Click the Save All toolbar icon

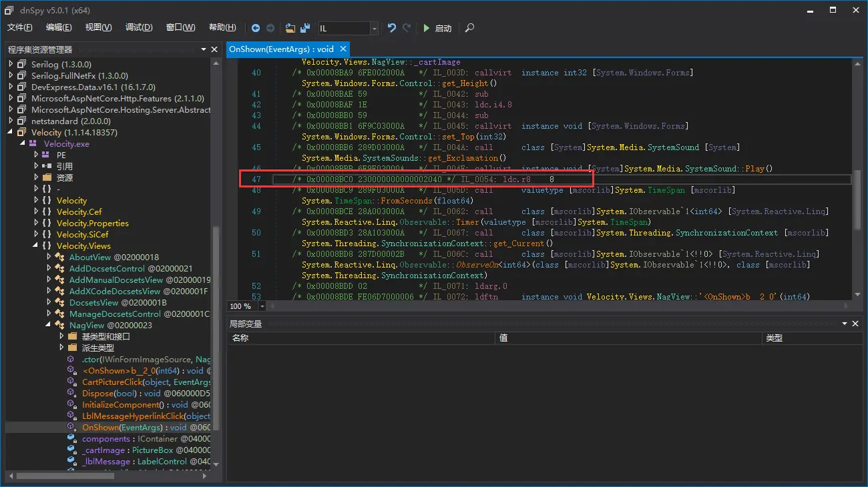tap(305, 28)
